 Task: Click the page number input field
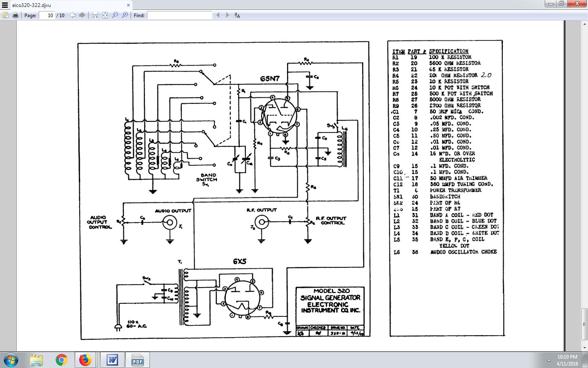(x=47, y=15)
